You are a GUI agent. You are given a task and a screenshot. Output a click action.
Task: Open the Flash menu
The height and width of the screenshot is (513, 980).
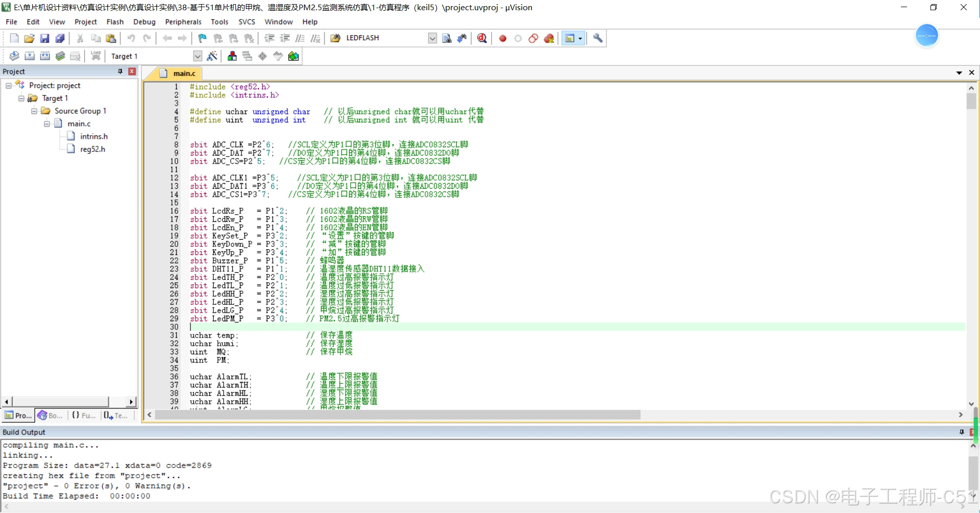coord(115,22)
